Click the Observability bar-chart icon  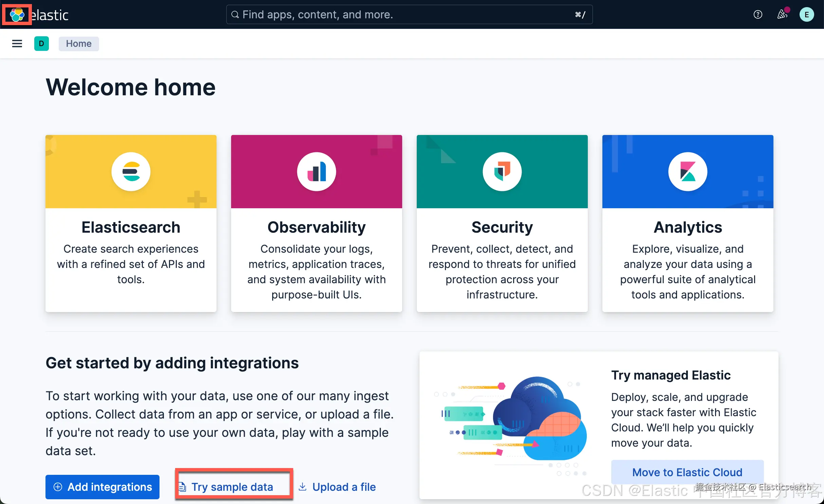316,172
